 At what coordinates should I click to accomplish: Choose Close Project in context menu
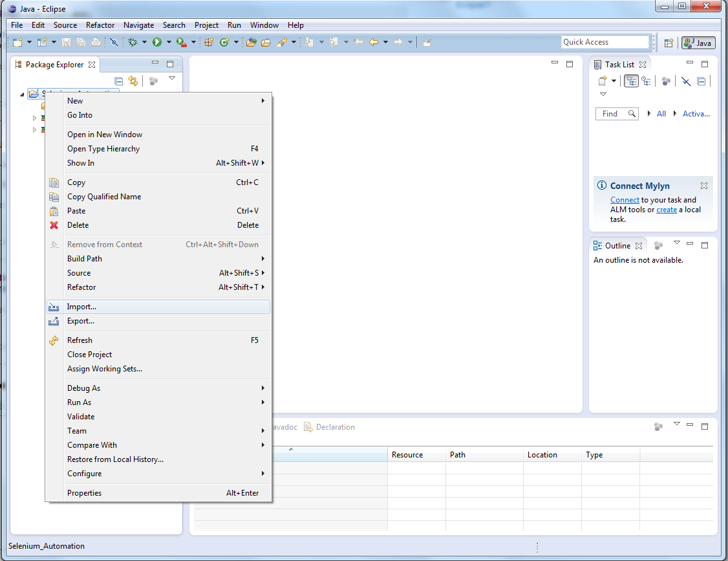pyautogui.click(x=158, y=355)
